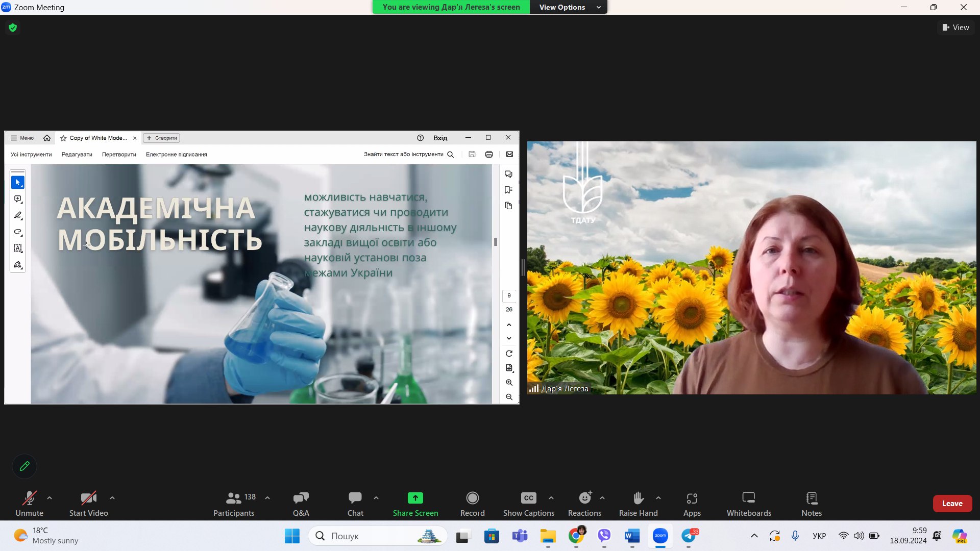This screenshot has height=551, width=980.
Task: Expand audio settings arrow beside Unmute
Action: [50, 498]
